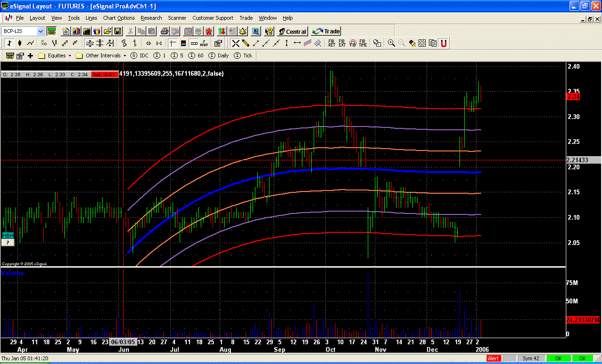The width and height of the screenshot is (602, 364).
Task: Click the alert bell icon
Action: click(x=243, y=32)
